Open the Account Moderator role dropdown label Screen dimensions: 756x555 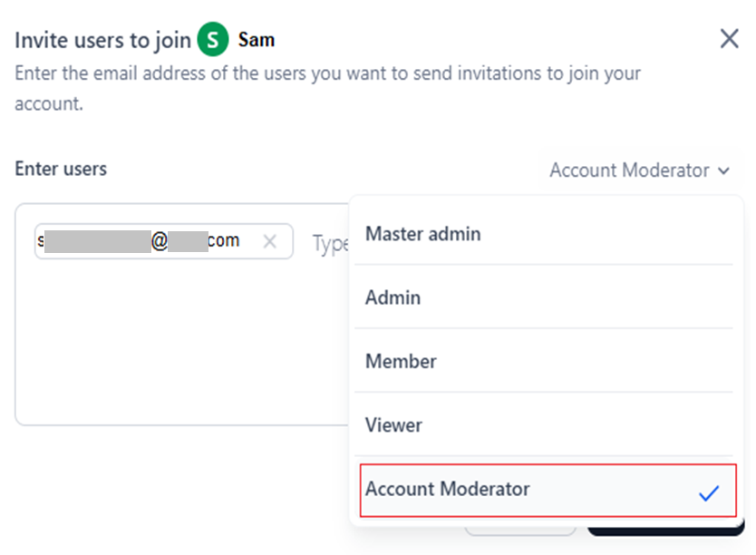629,170
